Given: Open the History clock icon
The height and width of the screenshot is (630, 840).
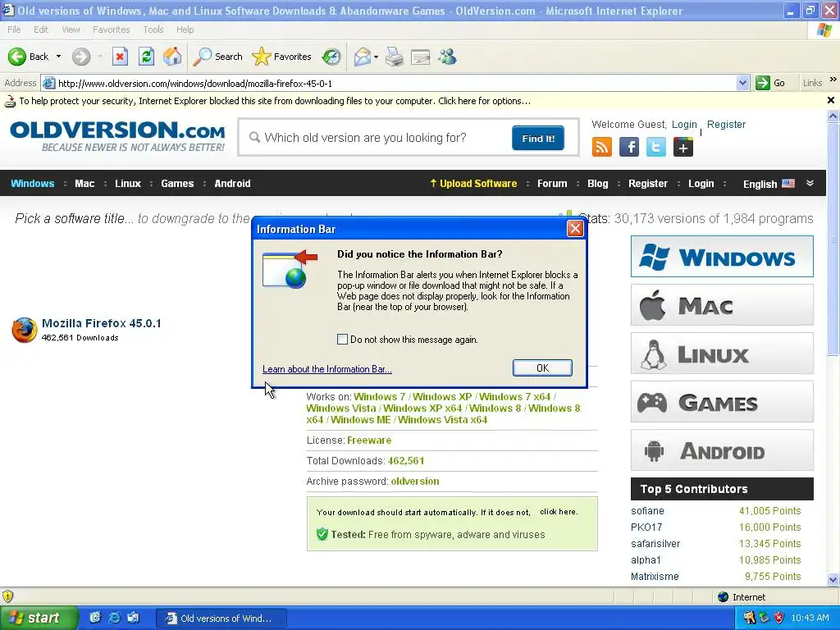Looking at the screenshot, I should [x=331, y=57].
